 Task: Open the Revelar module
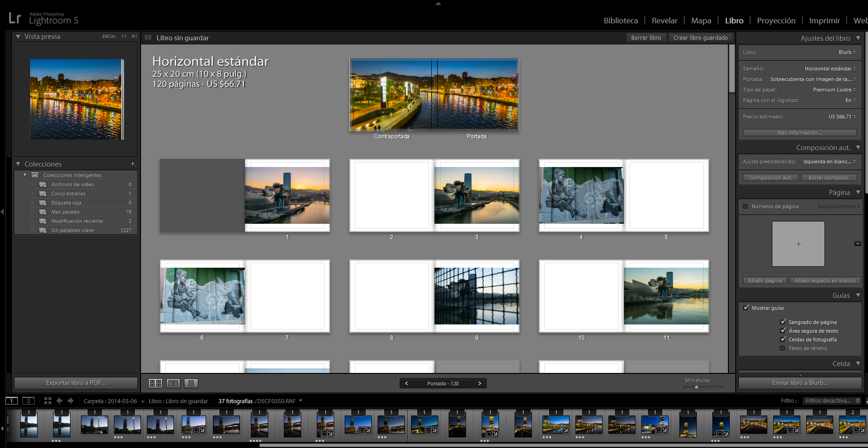coord(664,21)
